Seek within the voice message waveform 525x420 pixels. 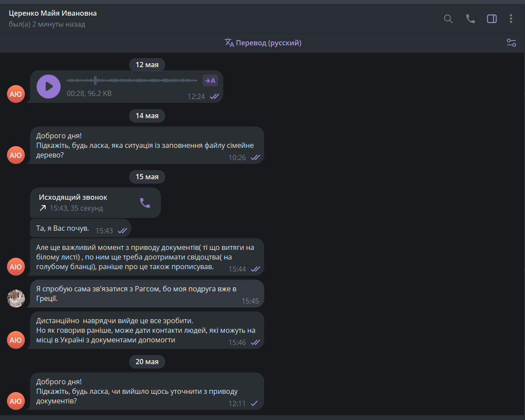pyautogui.click(x=133, y=80)
